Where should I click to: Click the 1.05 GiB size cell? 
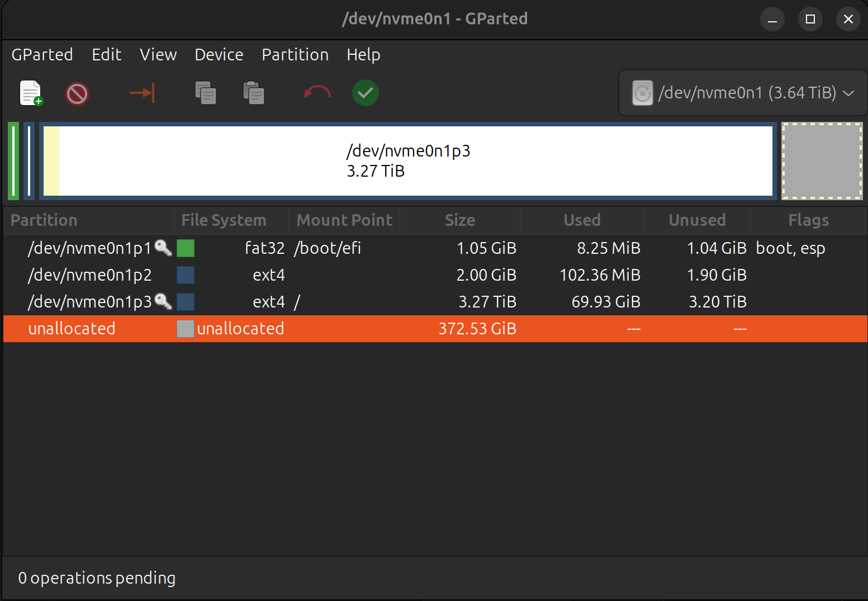pyautogui.click(x=486, y=248)
